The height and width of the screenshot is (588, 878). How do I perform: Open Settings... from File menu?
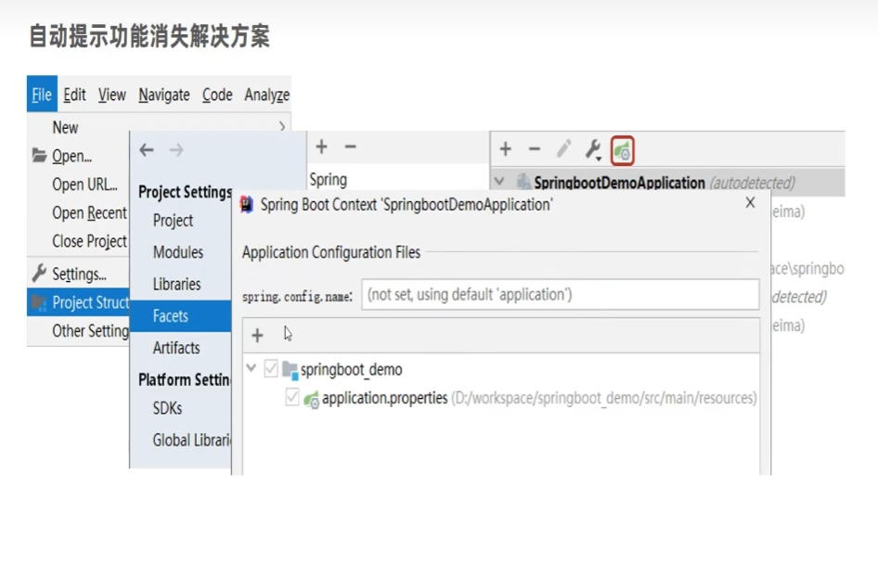pos(79,275)
